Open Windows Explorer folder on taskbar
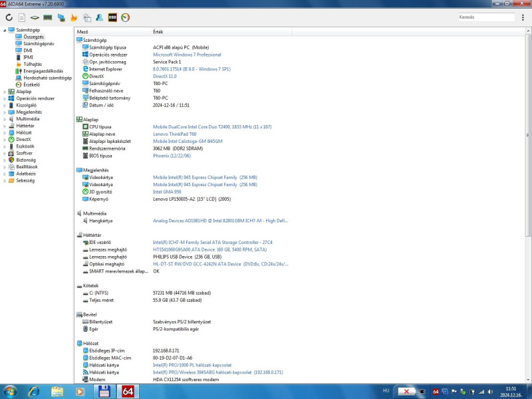 [57, 392]
